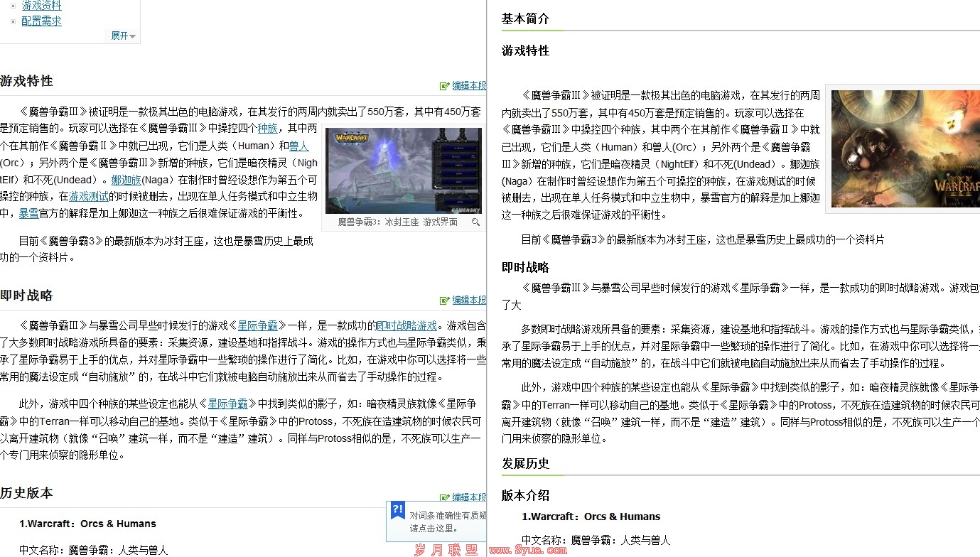
Task: Click the 发展历史 heading in right page
Action: (525, 464)
